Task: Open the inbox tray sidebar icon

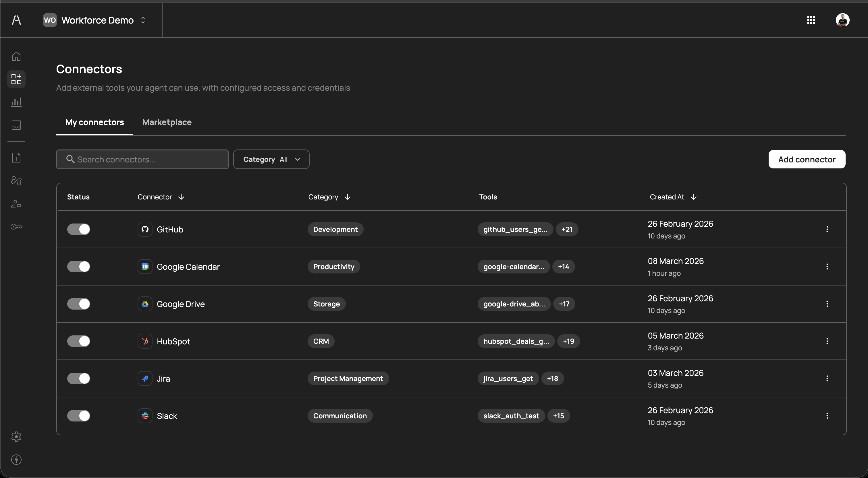Action: [16, 125]
